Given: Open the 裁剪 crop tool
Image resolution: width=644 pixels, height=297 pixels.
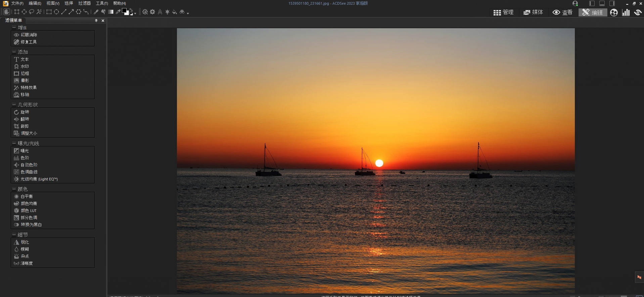Looking at the screenshot, I should click(25, 126).
